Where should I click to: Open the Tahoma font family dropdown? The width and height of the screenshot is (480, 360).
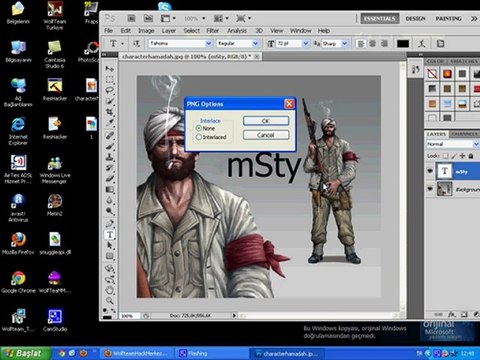coord(209,44)
